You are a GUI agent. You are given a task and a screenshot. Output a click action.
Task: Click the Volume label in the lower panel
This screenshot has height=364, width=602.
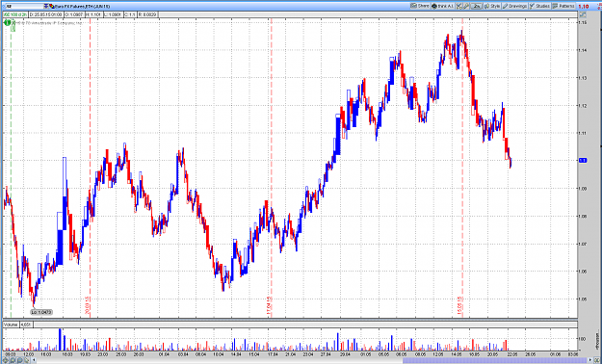click(x=11, y=325)
